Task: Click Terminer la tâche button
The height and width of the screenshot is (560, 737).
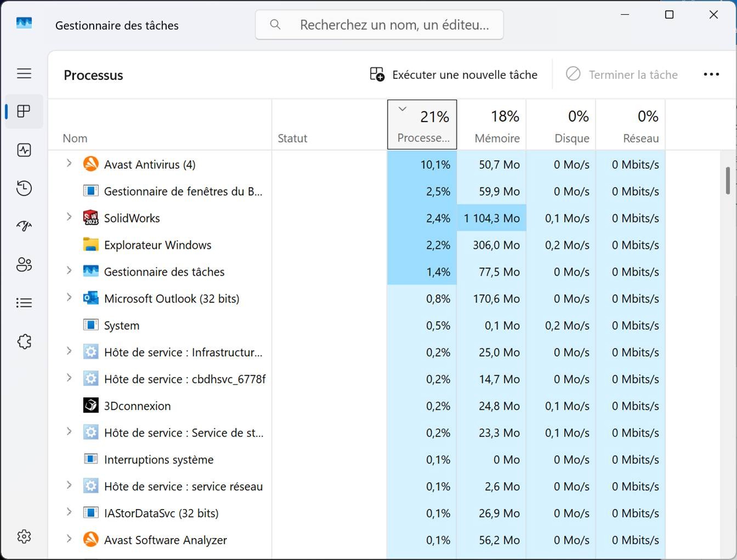Action: [622, 75]
